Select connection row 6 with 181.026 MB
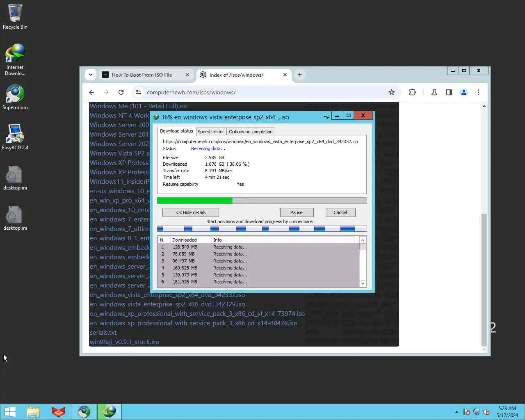This screenshot has height=420, width=525. click(258, 282)
